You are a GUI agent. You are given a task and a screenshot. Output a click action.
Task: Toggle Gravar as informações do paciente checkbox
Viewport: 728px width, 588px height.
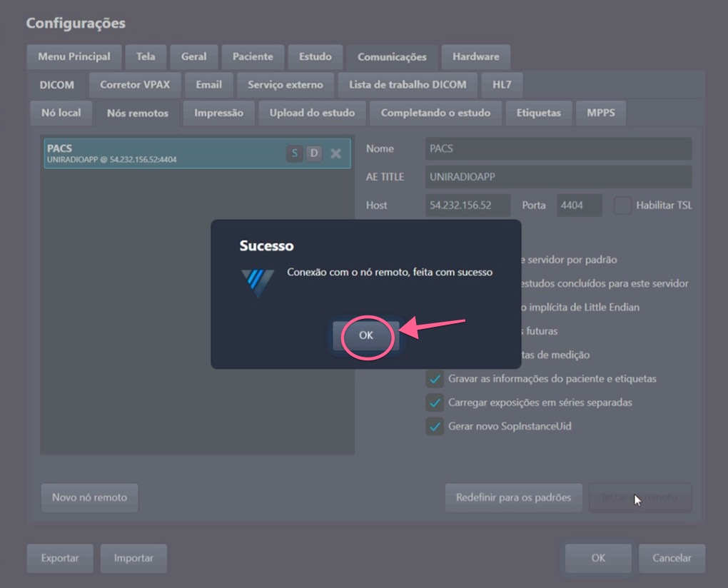click(x=435, y=379)
